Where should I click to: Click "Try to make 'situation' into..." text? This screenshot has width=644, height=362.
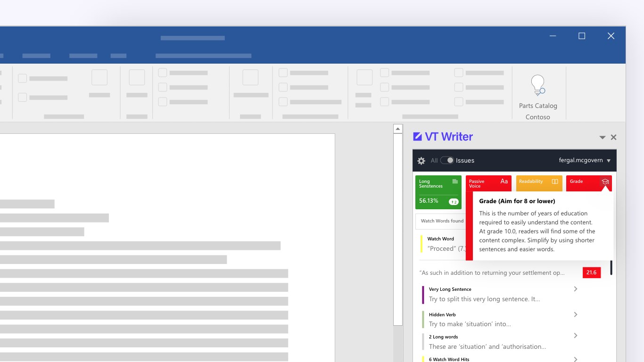point(470,324)
